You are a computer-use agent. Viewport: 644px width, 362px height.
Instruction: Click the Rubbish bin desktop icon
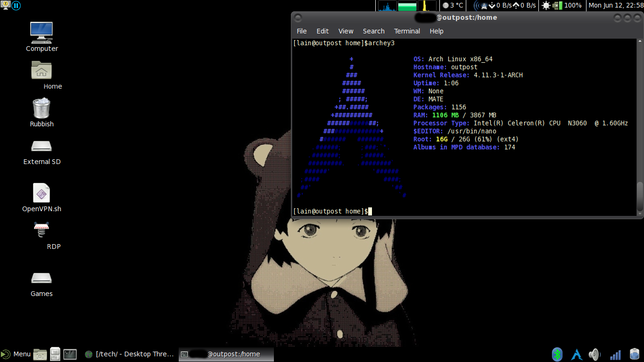(x=41, y=108)
